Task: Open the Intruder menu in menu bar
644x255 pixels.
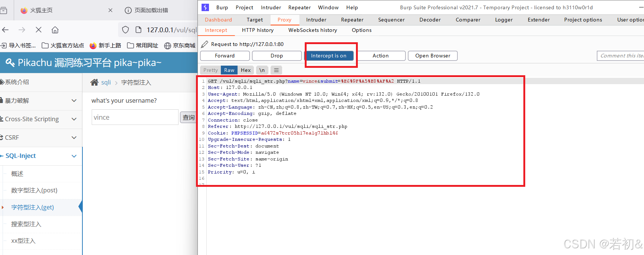Action: click(x=271, y=7)
